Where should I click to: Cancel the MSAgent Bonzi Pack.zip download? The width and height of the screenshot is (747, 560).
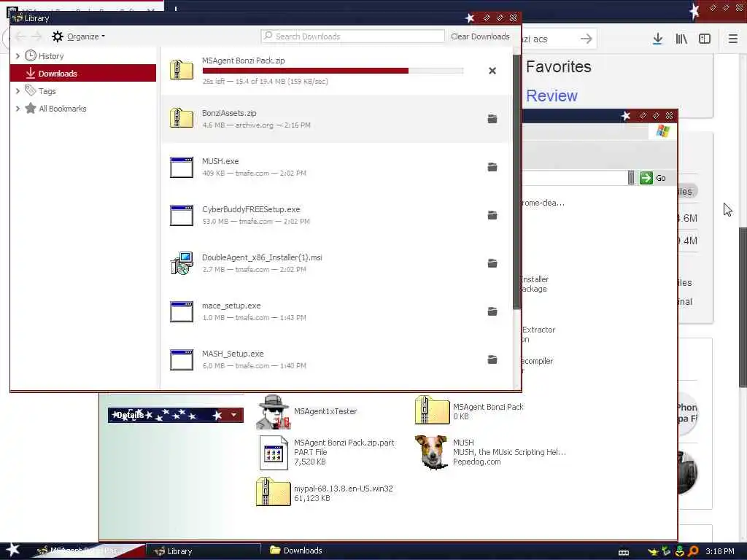[x=492, y=71]
